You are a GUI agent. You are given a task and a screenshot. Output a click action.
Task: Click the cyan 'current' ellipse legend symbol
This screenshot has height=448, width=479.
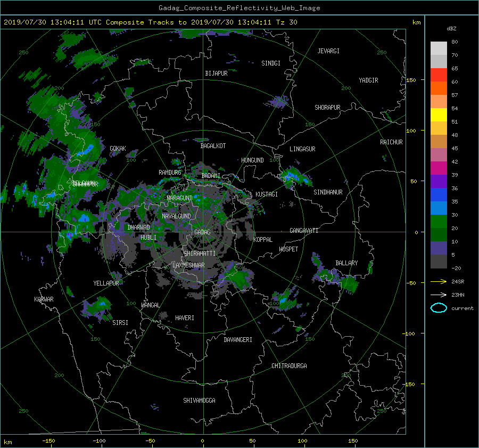click(x=439, y=308)
